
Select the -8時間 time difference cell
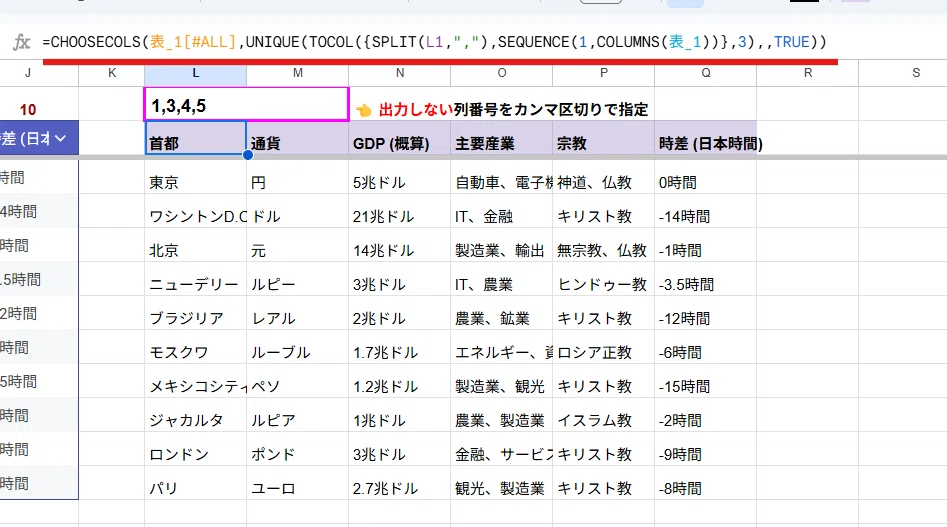click(706, 482)
